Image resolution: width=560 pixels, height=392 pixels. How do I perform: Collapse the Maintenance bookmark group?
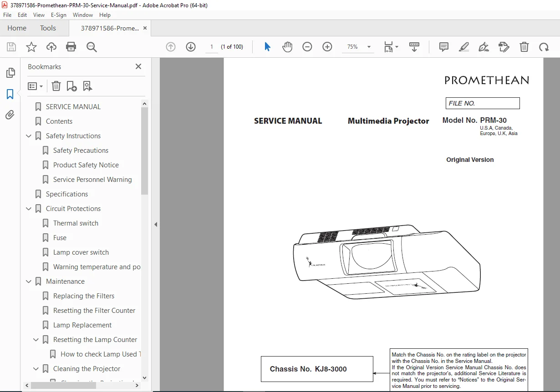[29, 281]
